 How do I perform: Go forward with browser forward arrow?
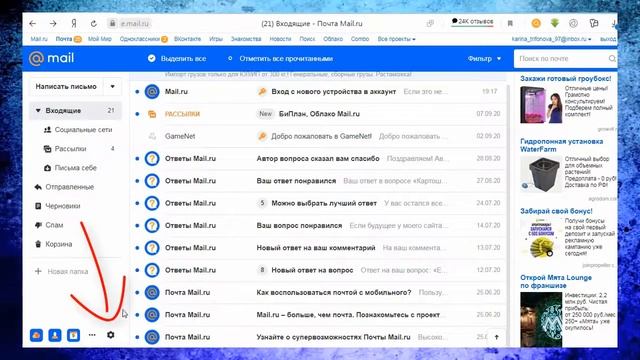pyautogui.click(x=53, y=24)
